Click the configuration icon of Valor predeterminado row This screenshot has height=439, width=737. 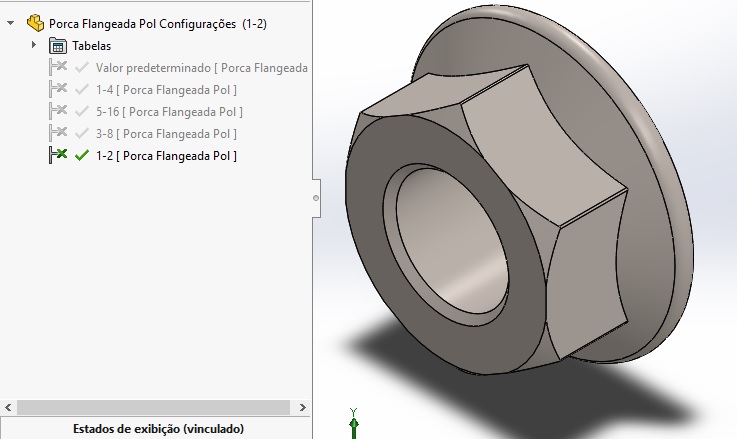pyautogui.click(x=58, y=67)
